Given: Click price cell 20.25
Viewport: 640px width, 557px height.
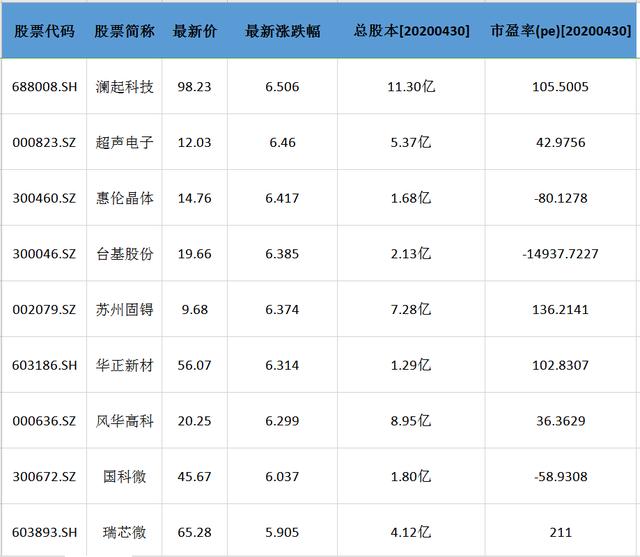Looking at the screenshot, I should pyautogui.click(x=195, y=421).
